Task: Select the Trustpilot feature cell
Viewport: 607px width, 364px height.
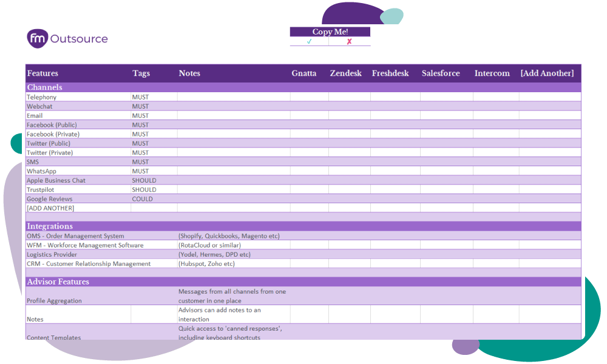Action: pyautogui.click(x=78, y=190)
